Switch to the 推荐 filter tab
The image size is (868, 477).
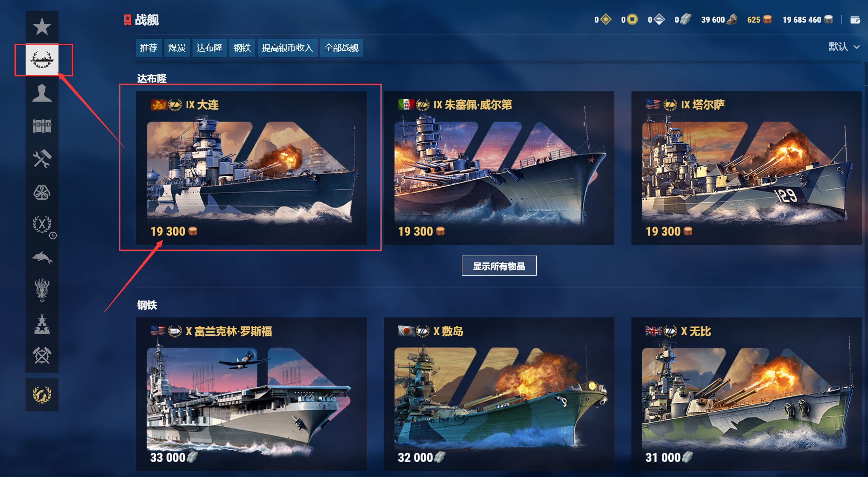coord(149,48)
